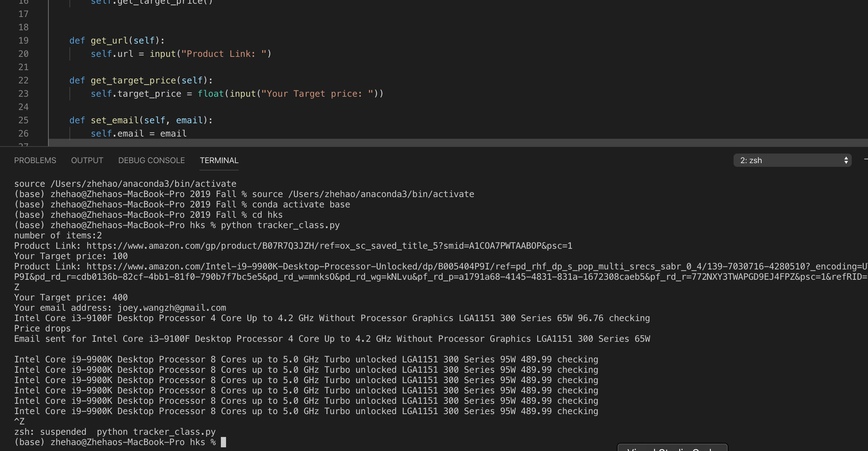Click the Visual Studio Code tooltip at the bottom

[672, 448]
